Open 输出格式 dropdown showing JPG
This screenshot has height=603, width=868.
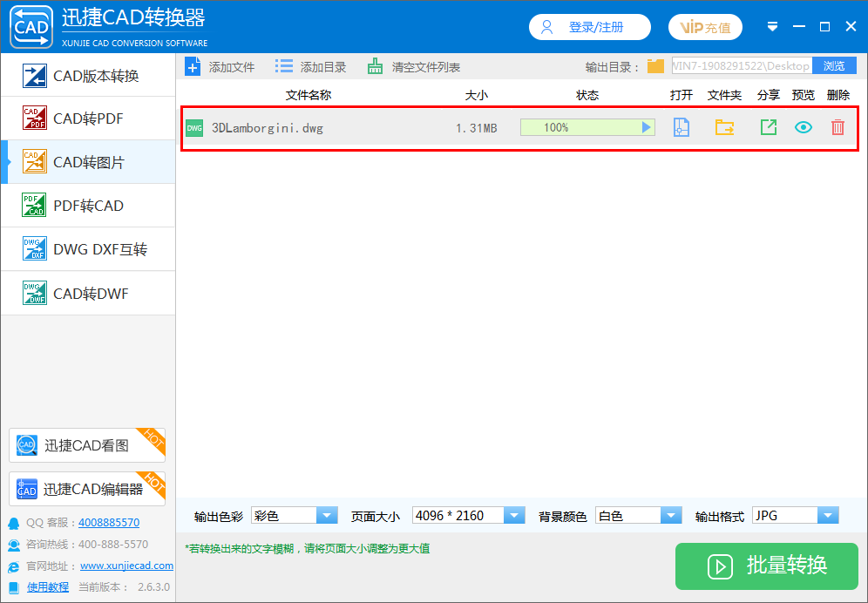coord(796,516)
